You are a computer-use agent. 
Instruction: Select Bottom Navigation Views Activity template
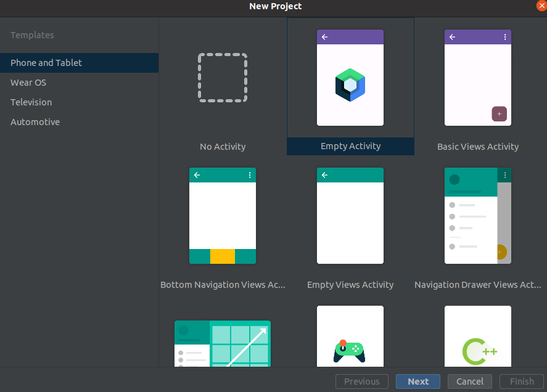point(223,216)
